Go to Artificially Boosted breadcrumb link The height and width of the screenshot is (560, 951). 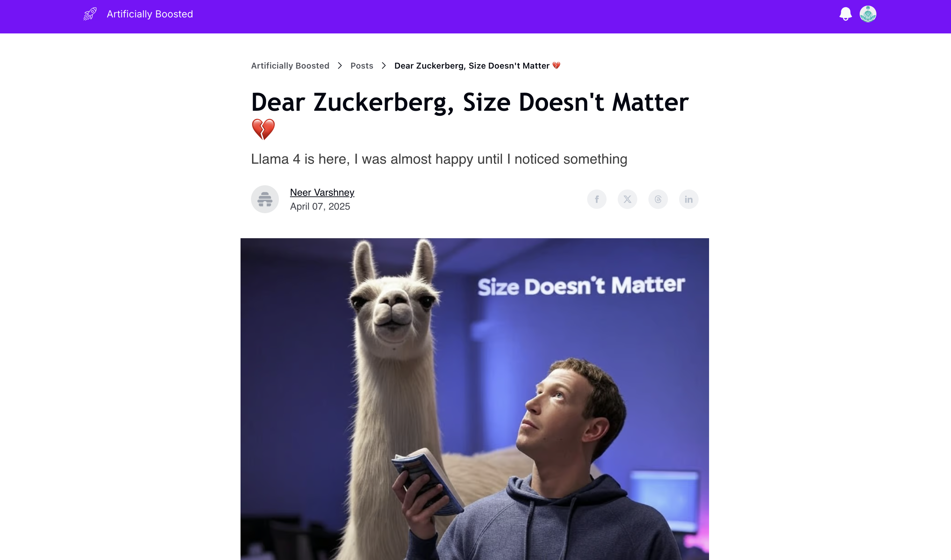290,66
